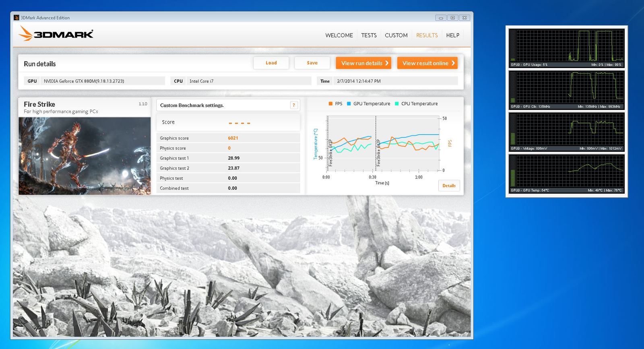Click the Fire Strike preview image
This screenshot has height=349, width=644.
[x=85, y=156]
